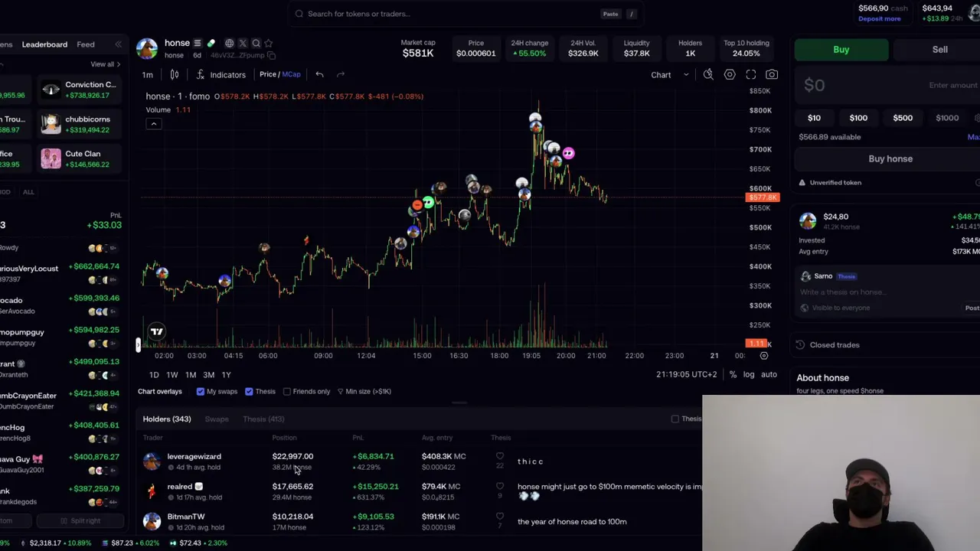Click the Deposit more link
980x551 pixels.
880,18
